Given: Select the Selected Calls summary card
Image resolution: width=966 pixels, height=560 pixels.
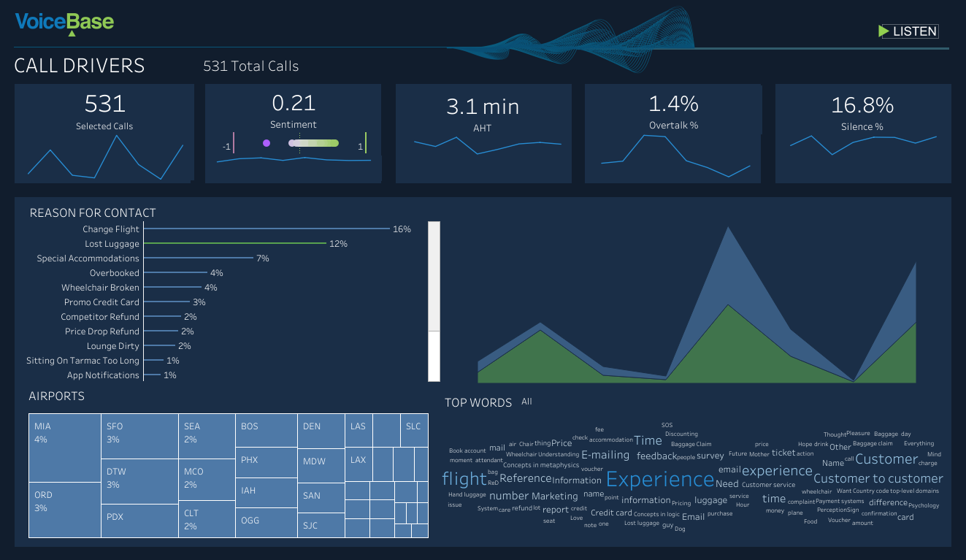Looking at the screenshot, I should point(104,133).
